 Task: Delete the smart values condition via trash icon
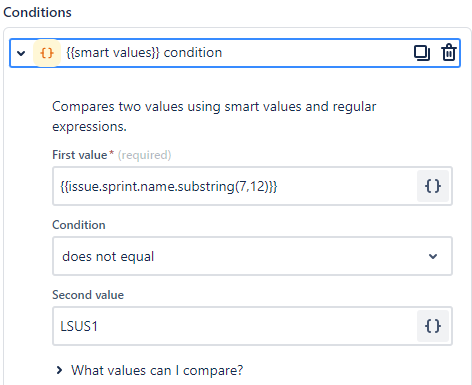(x=449, y=53)
